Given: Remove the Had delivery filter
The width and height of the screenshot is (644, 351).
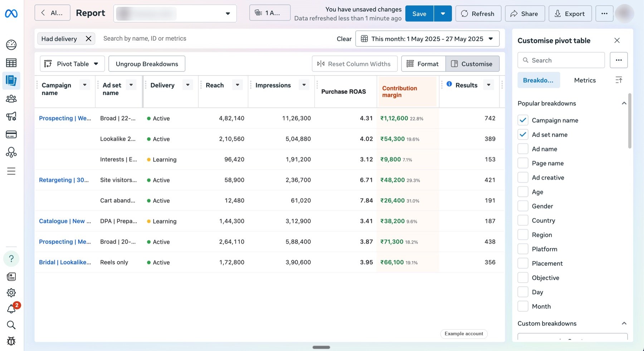Looking at the screenshot, I should tap(88, 39).
